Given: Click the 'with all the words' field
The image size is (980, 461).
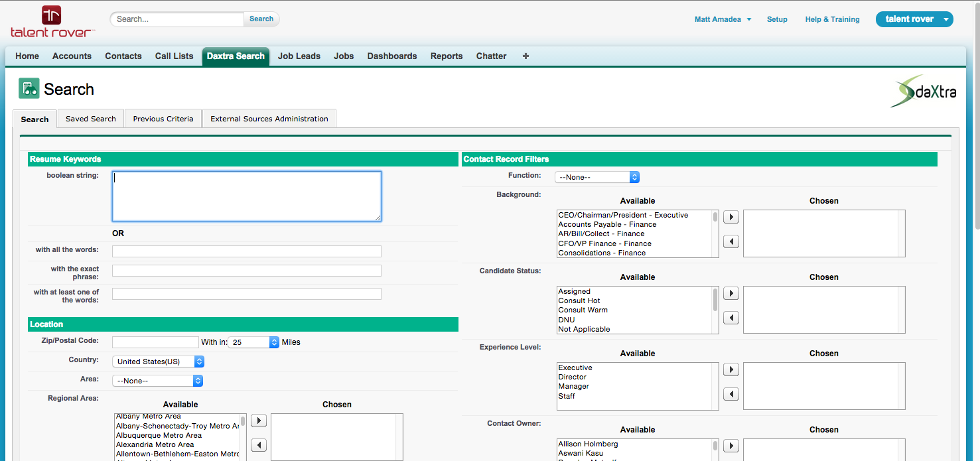Looking at the screenshot, I should point(247,251).
